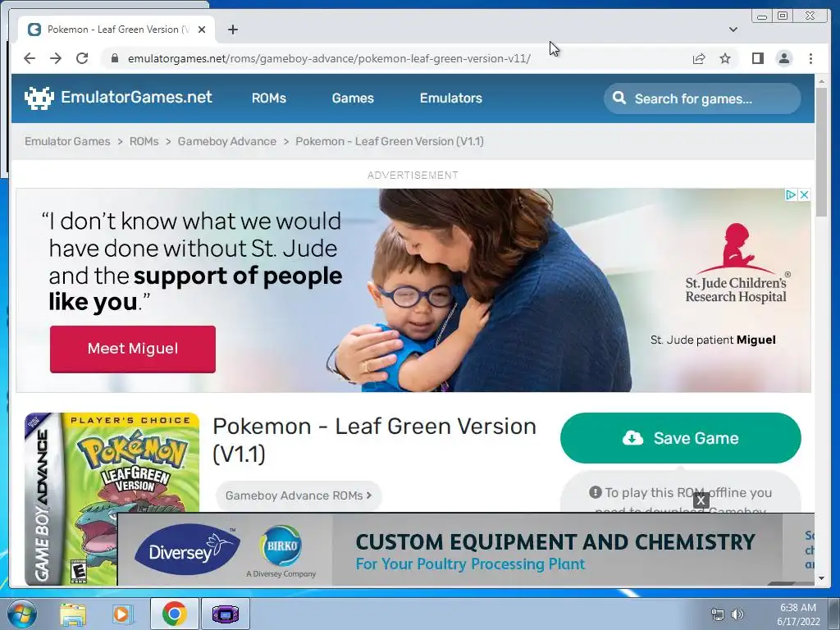The width and height of the screenshot is (840, 630).
Task: Open the ROMs menu
Action: click(x=269, y=98)
